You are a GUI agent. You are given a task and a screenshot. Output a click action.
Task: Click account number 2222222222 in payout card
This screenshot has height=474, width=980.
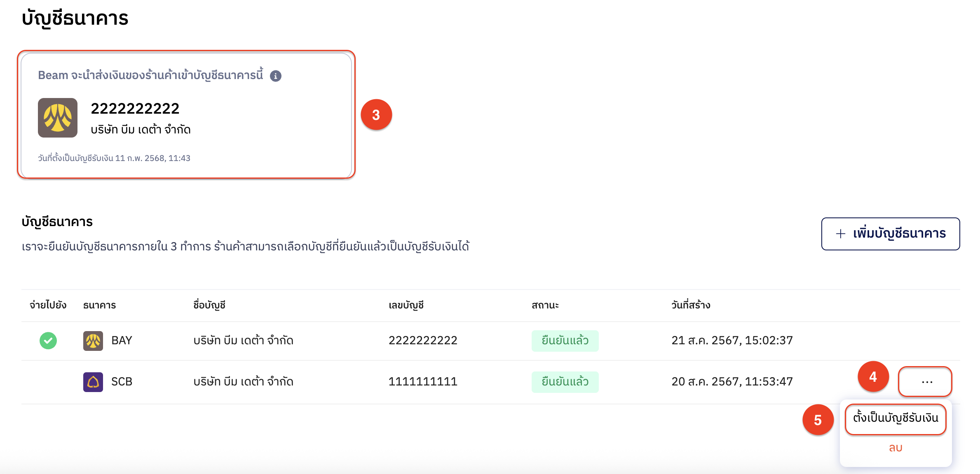point(135,109)
